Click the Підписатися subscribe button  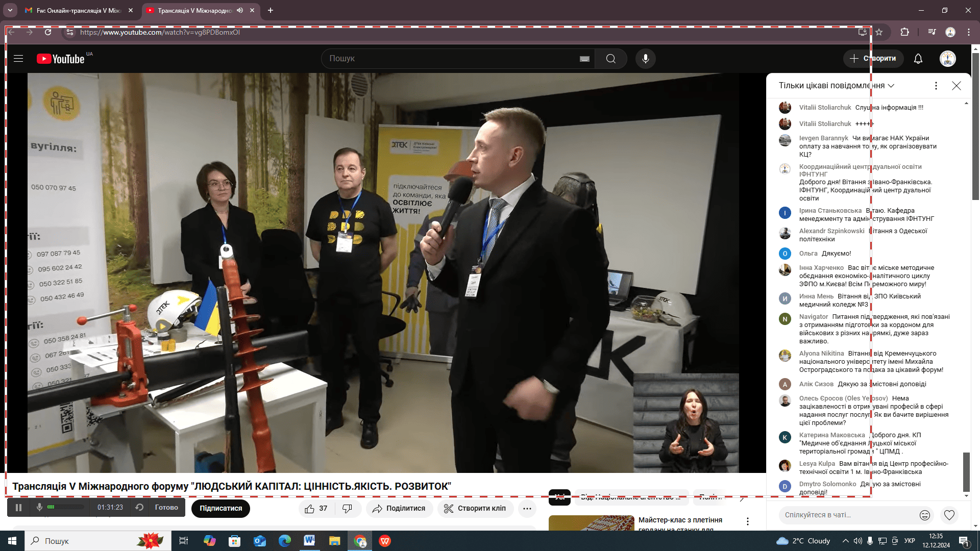click(x=220, y=509)
